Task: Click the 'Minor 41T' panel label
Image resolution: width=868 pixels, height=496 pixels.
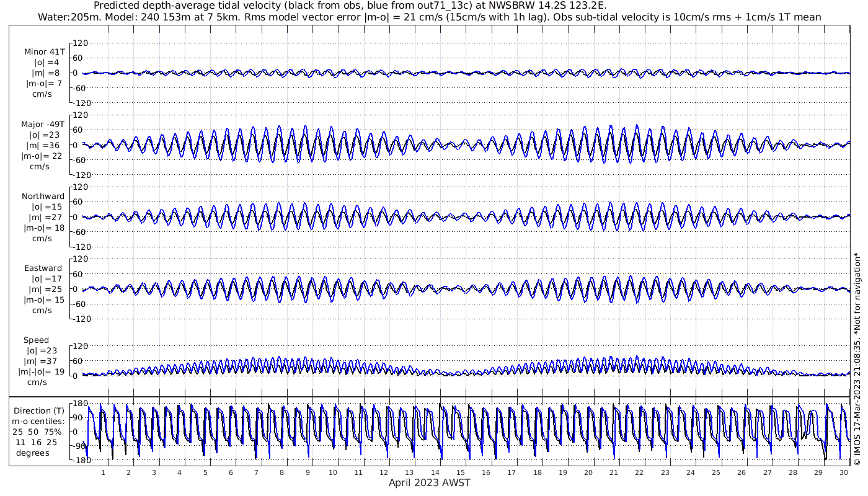Action: tap(44, 52)
